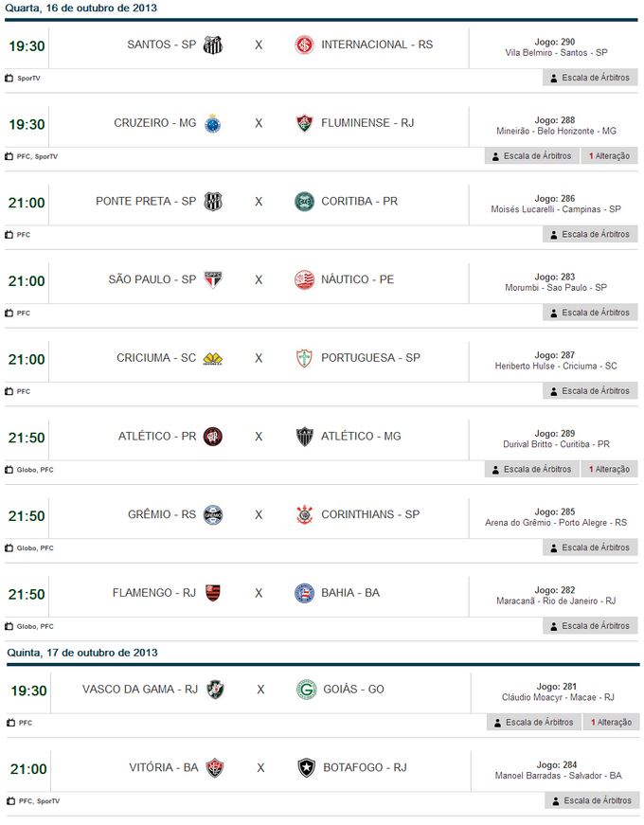Viewport: 644px width, 825px height.
Task: Click the Bahia club crest icon
Action: pos(304,593)
